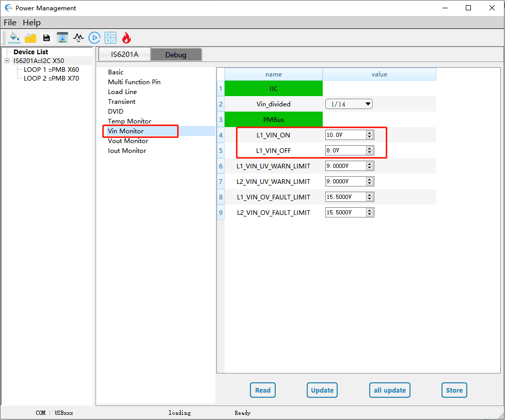Open the waveform monitor icon
Viewport: 505px width, 420px height.
78,38
